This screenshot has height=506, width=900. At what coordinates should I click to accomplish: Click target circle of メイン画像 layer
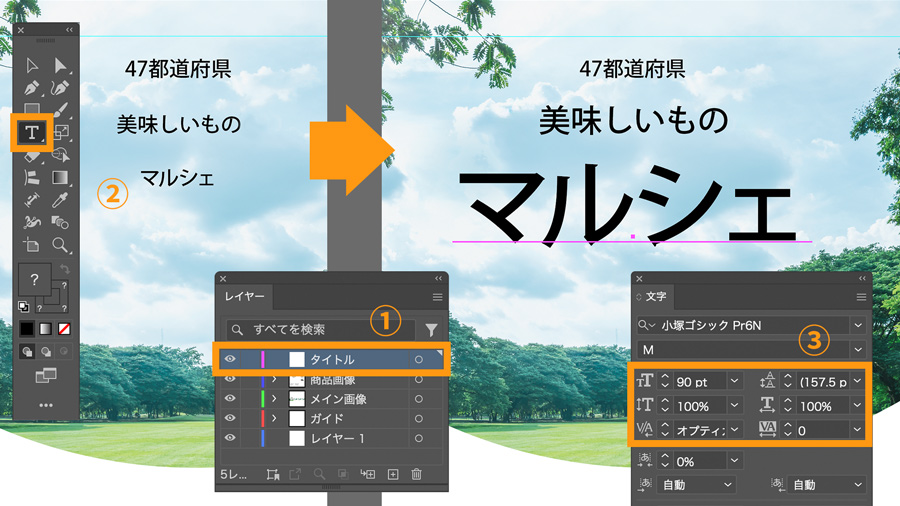pyautogui.click(x=419, y=399)
